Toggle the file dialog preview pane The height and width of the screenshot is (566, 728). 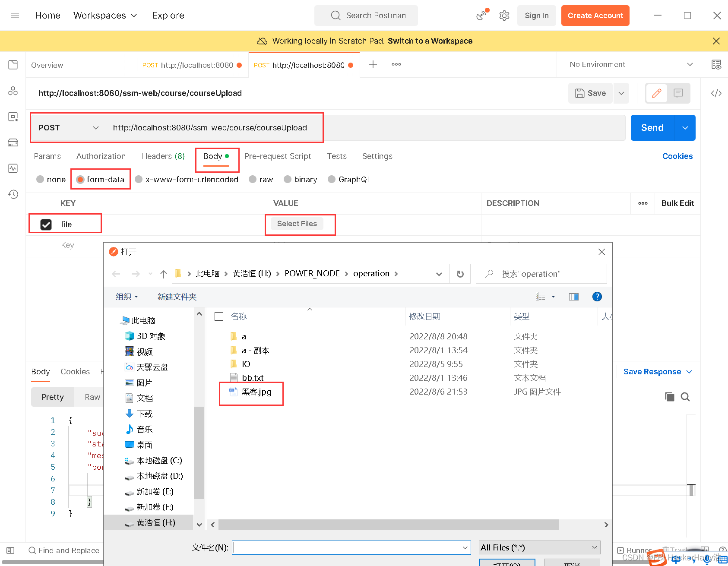point(574,297)
